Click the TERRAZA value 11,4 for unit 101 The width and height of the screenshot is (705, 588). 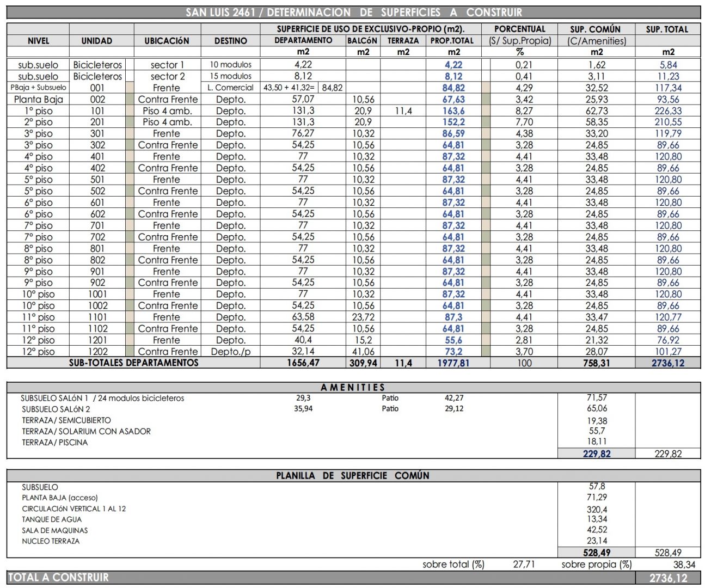point(403,111)
